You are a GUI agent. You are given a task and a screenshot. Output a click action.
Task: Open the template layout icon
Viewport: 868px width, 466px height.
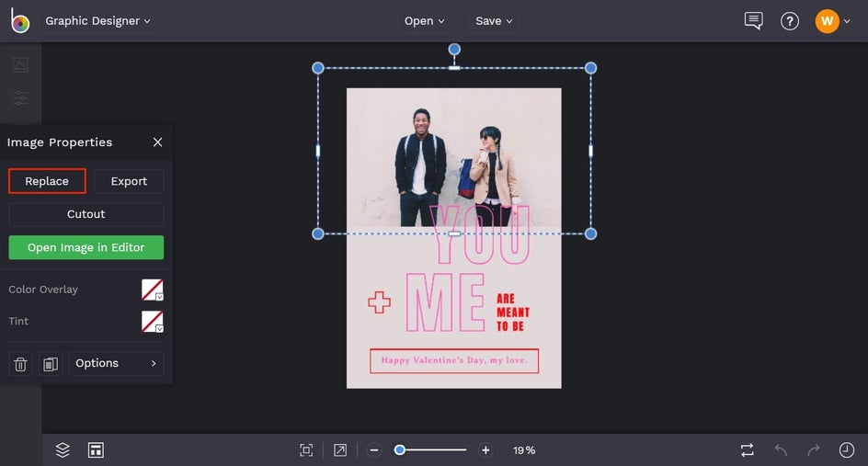[96, 450]
